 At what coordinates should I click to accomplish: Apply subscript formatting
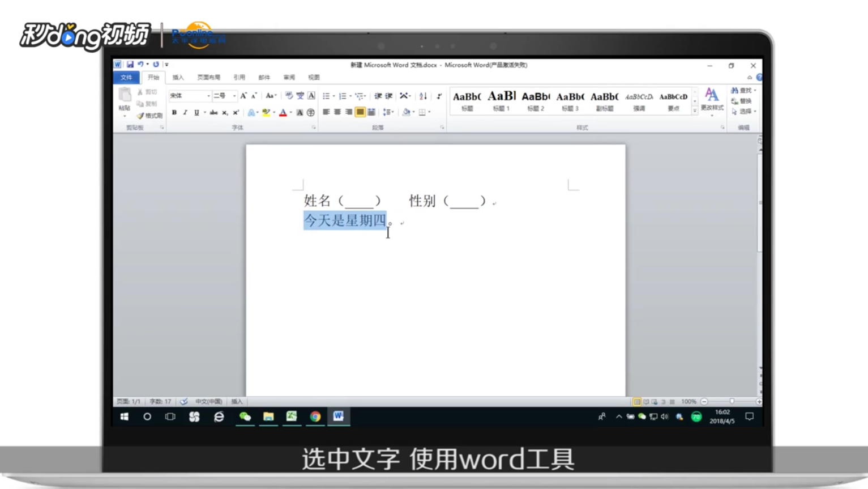(225, 113)
